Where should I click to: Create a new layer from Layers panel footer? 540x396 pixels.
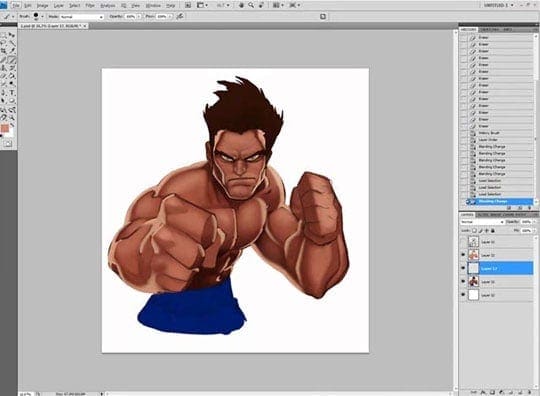tap(520, 392)
